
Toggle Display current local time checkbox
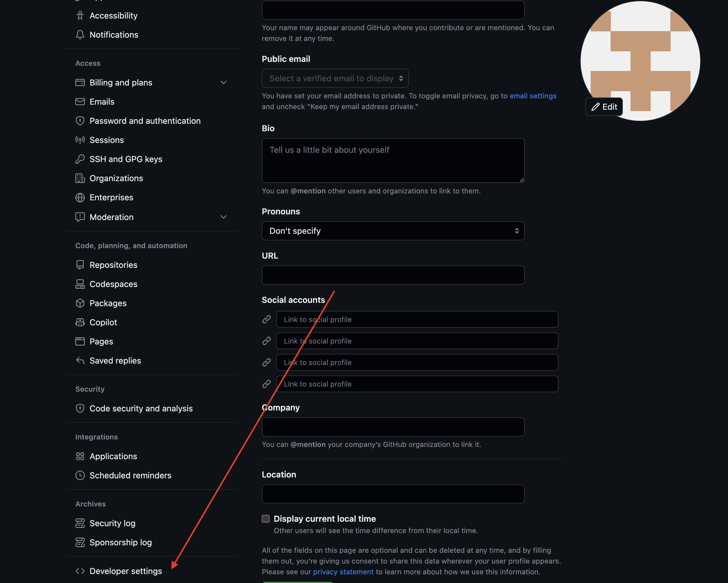[265, 519]
